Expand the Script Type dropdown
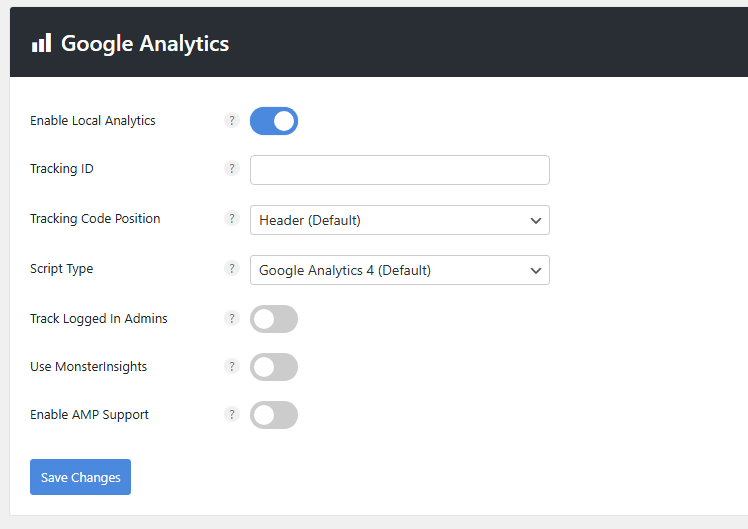Viewport: 748px width, 529px height. click(400, 270)
